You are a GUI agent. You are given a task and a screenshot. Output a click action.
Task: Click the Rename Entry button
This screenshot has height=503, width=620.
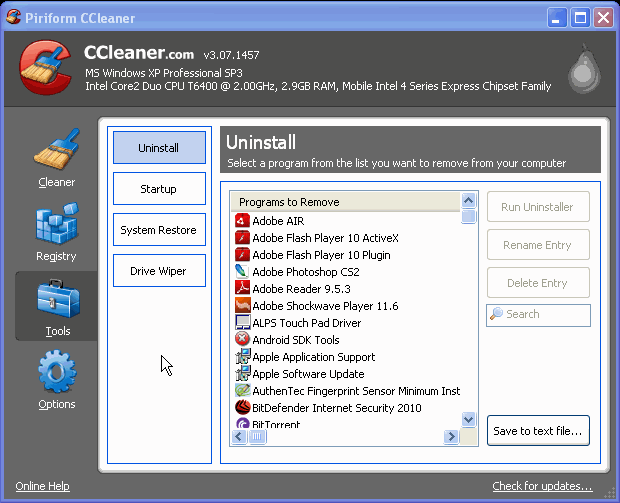tap(538, 245)
